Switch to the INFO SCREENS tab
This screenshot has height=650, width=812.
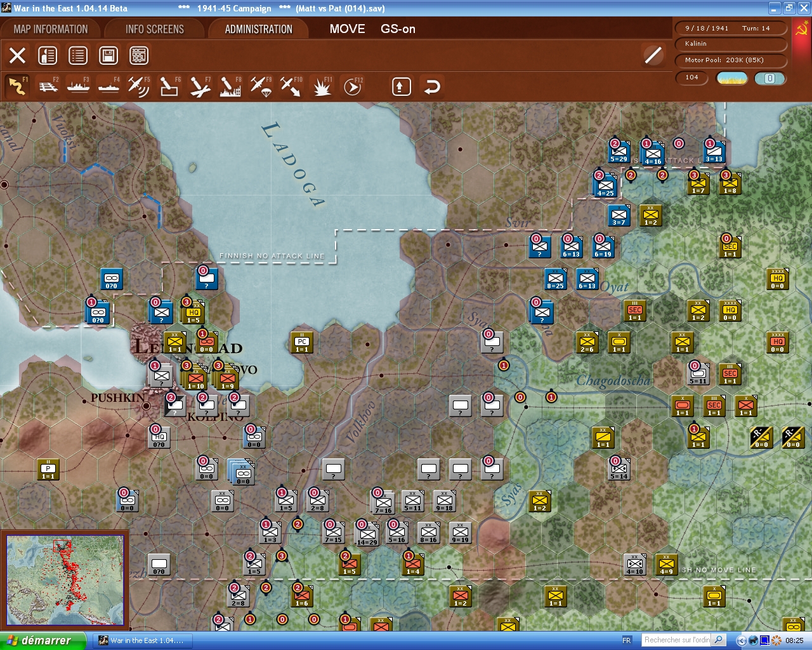(155, 29)
